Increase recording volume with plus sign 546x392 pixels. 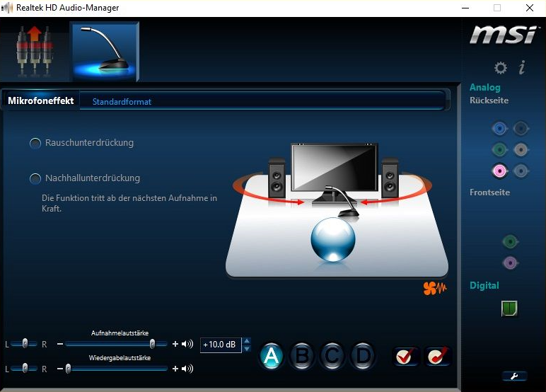coord(175,344)
